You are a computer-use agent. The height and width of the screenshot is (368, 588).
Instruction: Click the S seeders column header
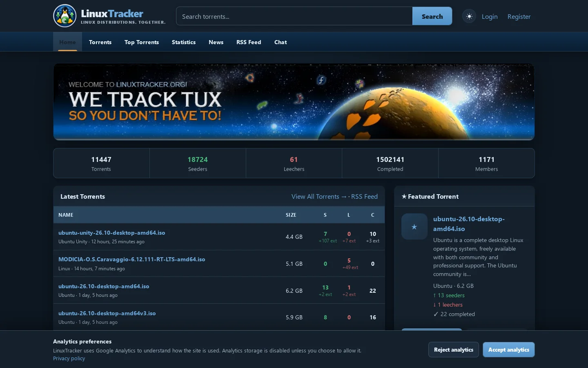point(325,215)
